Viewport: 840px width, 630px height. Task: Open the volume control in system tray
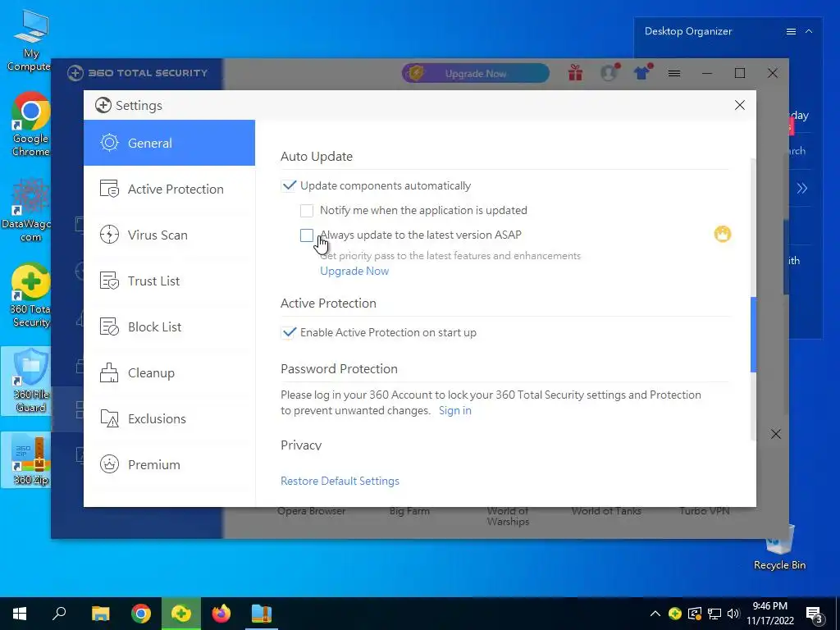(733, 614)
